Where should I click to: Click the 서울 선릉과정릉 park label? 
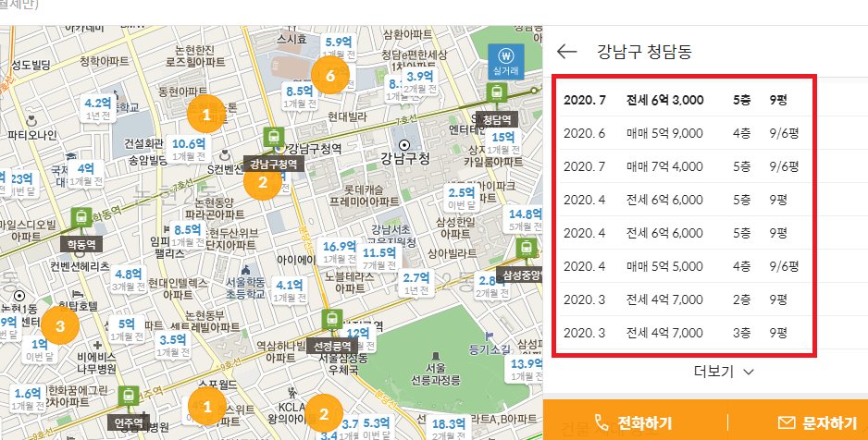(x=435, y=374)
